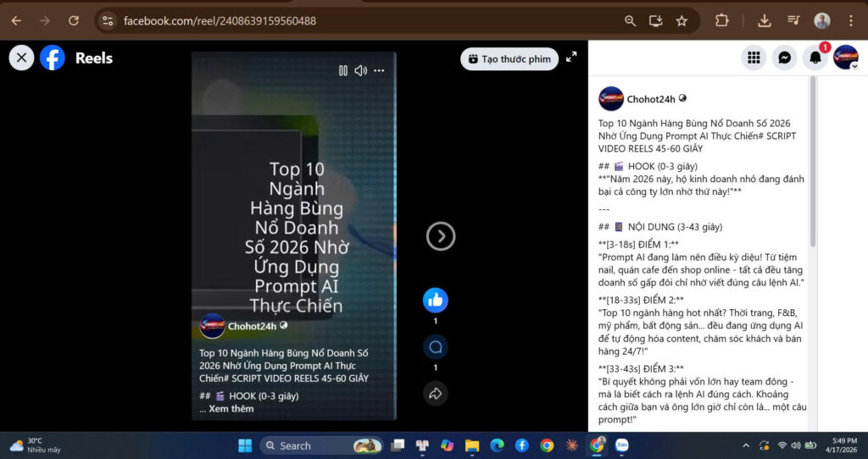The width and height of the screenshot is (868, 459).
Task: Open the browser extensions puzzle icon
Action: pos(722,21)
